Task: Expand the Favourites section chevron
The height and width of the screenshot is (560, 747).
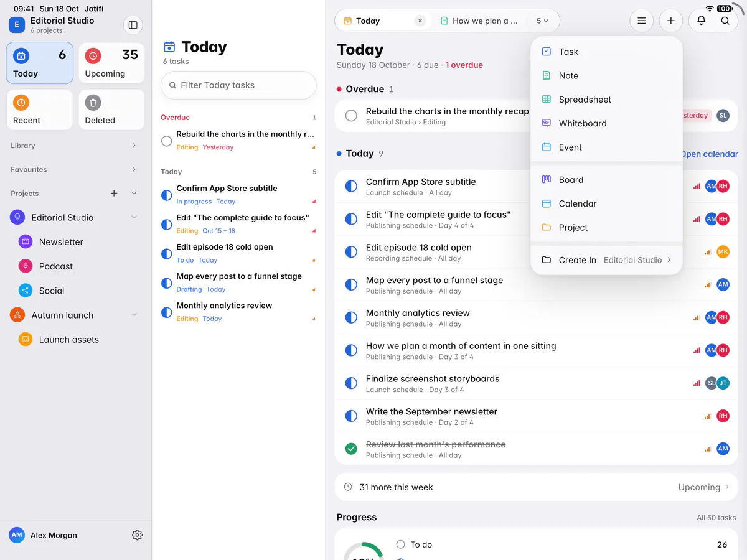Action: point(134,169)
